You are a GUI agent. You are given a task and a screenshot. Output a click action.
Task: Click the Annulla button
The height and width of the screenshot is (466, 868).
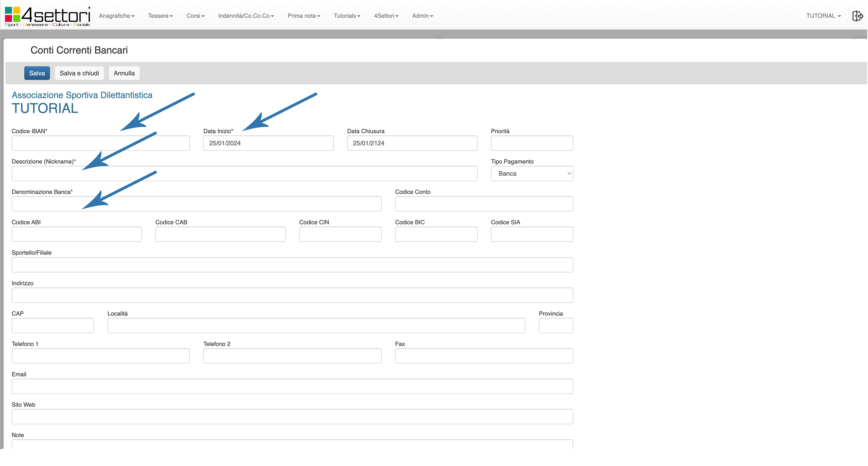coord(124,73)
